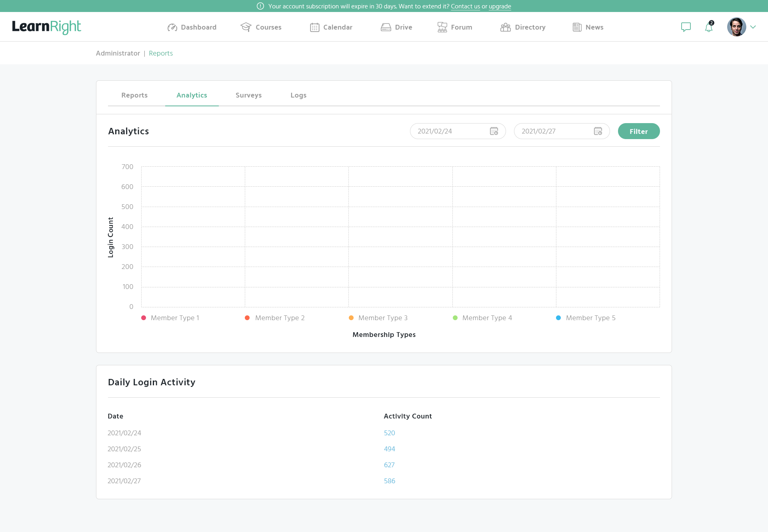This screenshot has width=768, height=532.
Task: Click the News newspaper icon
Action: pos(577,27)
